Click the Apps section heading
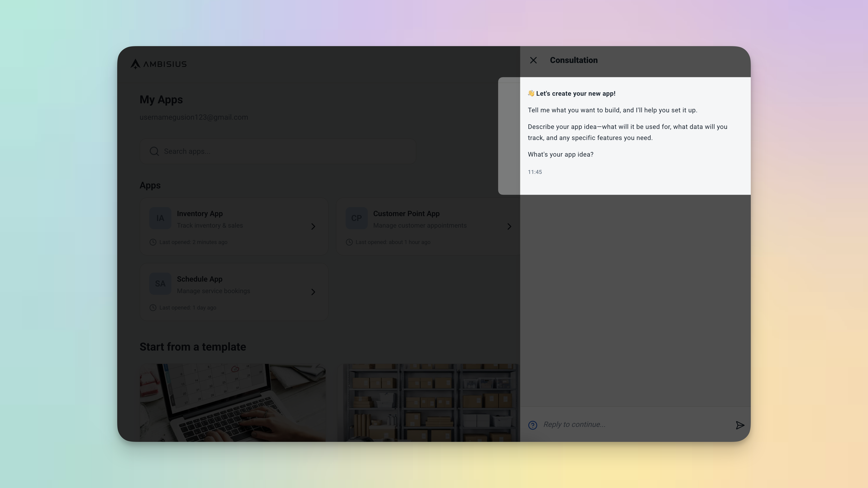The height and width of the screenshot is (488, 868). point(150,185)
